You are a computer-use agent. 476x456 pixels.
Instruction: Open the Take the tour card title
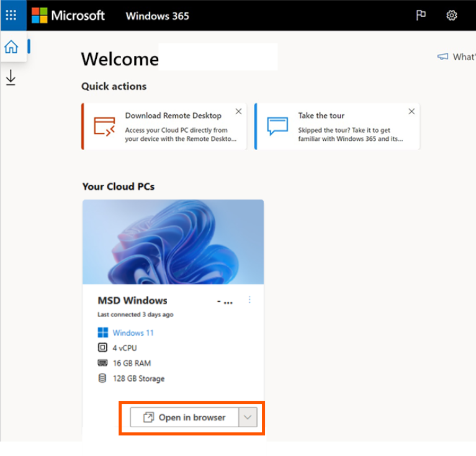click(x=321, y=115)
